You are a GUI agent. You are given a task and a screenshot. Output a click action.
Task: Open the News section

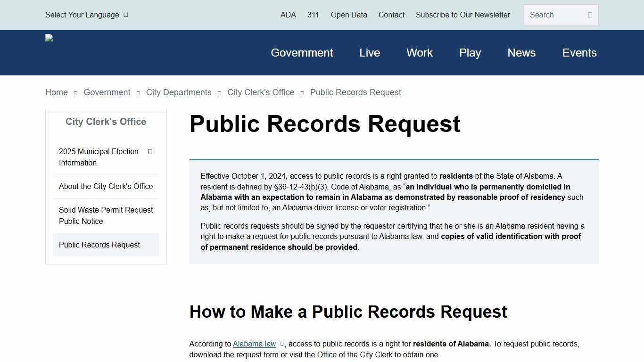click(x=521, y=52)
